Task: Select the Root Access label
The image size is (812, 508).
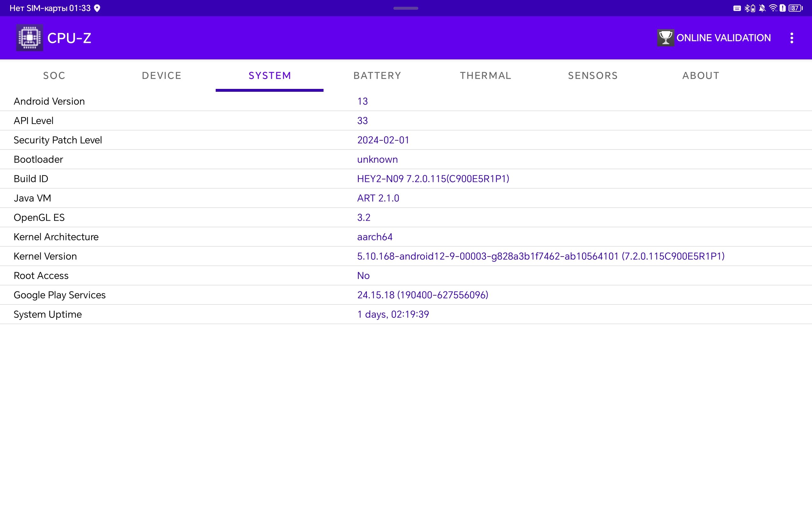Action: (41, 276)
